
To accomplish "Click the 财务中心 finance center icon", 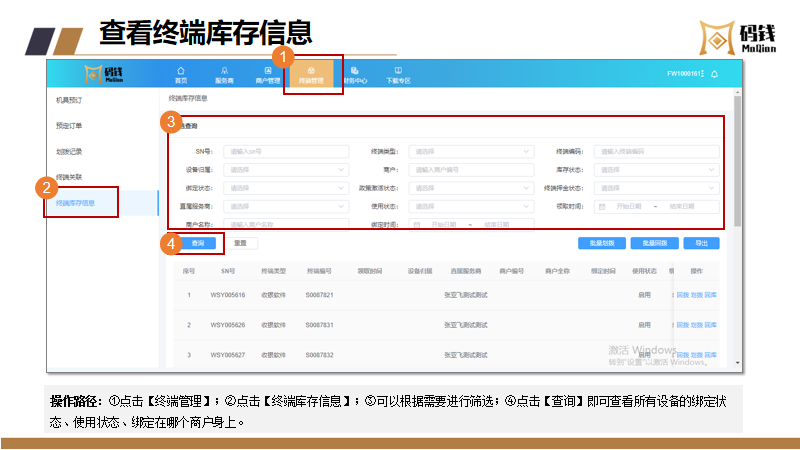I will (355, 70).
